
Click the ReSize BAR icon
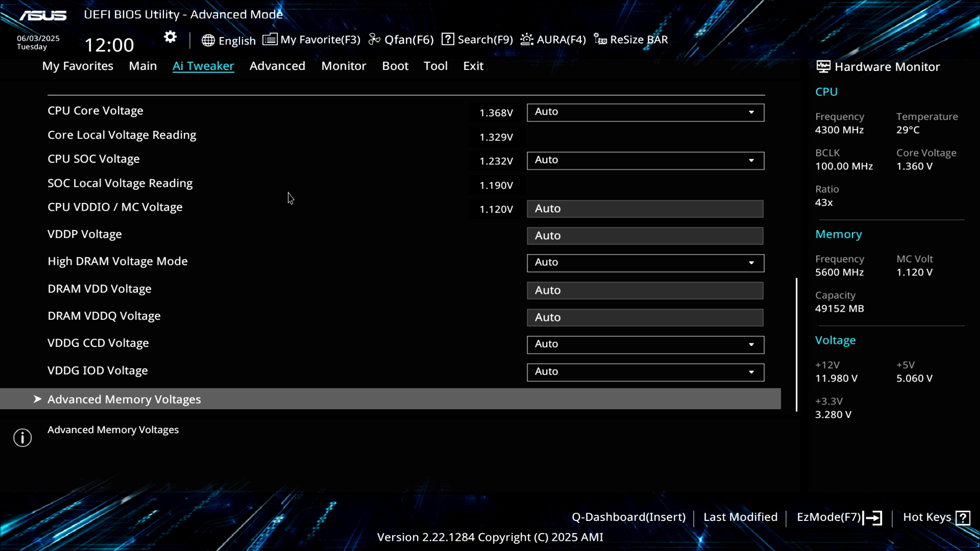click(x=600, y=39)
